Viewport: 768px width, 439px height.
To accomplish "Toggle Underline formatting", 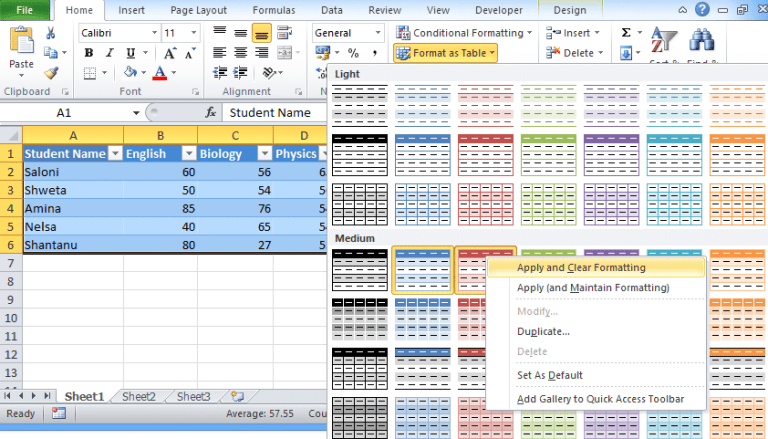I will [130, 53].
